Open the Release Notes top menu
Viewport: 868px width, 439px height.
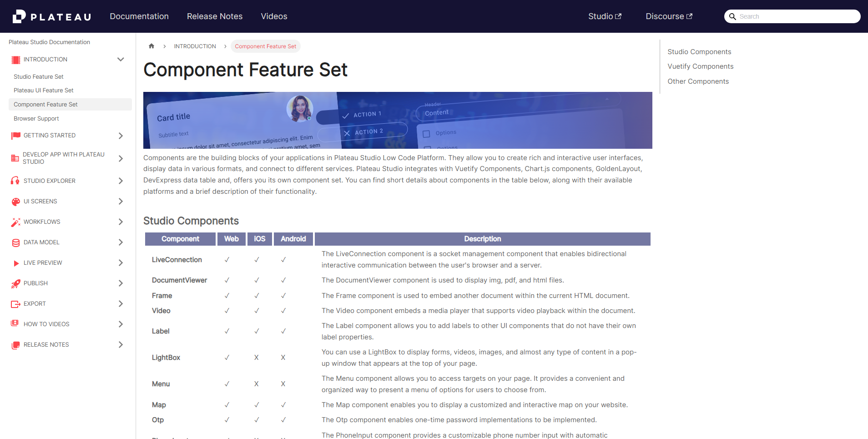tap(215, 16)
